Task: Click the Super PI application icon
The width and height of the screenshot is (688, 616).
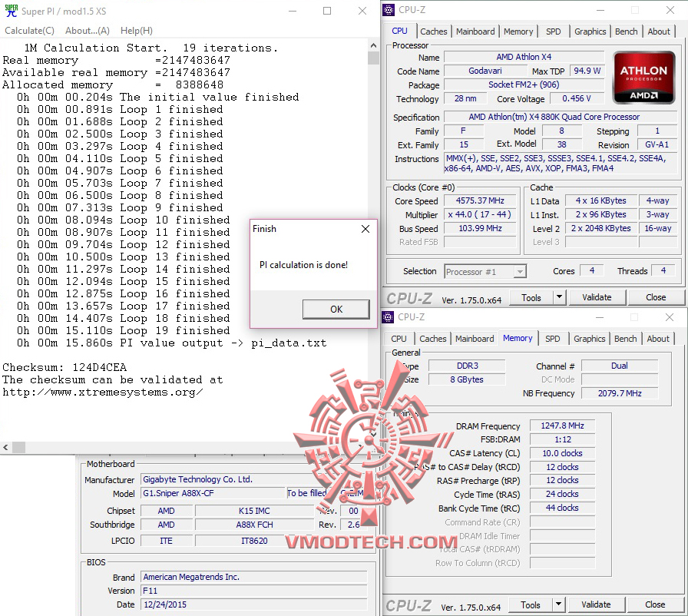Action: point(11,11)
